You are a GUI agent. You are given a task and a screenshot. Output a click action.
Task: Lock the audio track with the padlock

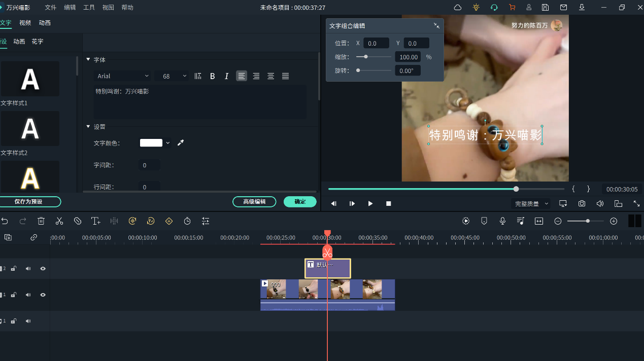click(13, 321)
